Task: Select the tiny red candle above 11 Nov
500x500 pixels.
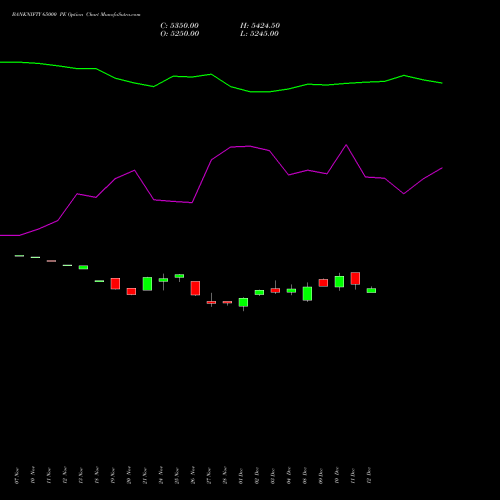Action: [x=51, y=261]
